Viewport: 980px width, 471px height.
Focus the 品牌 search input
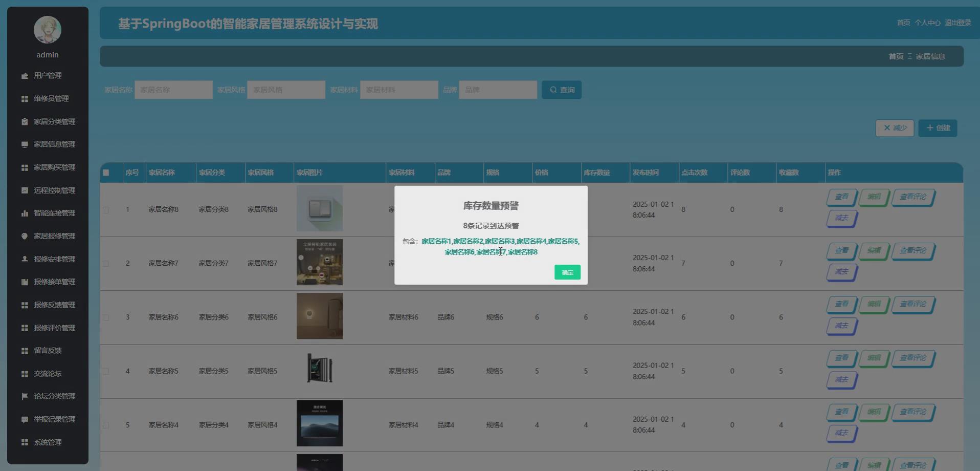(x=498, y=90)
